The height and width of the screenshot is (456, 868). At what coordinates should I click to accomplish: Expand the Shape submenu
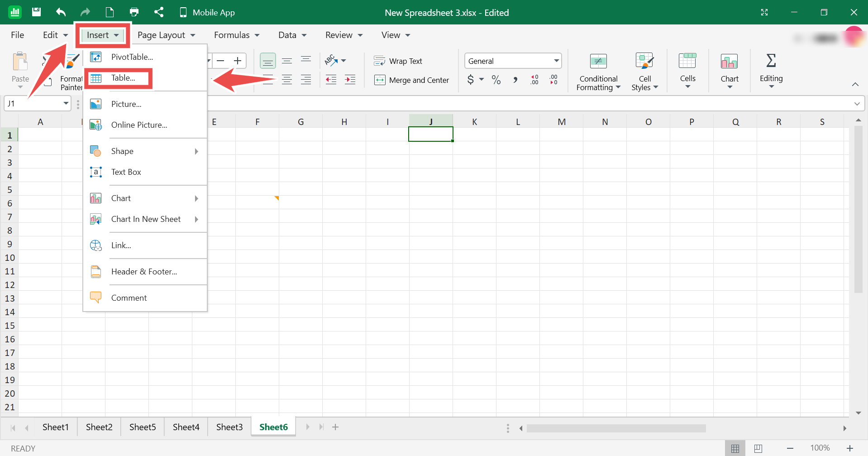click(x=145, y=151)
